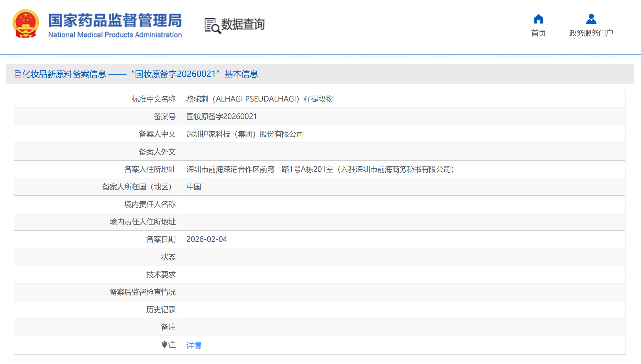Open 政务服务门户 portal link
641x364 pixels.
591,33
